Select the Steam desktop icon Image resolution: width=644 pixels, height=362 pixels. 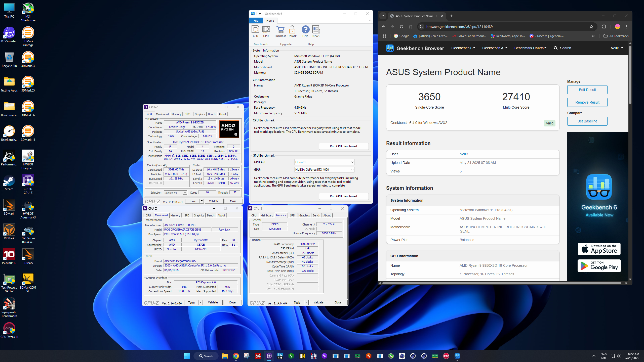pos(9,183)
